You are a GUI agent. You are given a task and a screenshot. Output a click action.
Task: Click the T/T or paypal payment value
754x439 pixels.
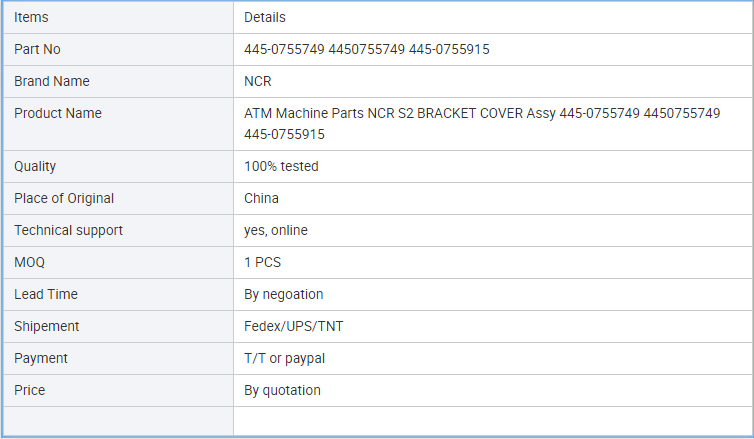[x=284, y=358]
